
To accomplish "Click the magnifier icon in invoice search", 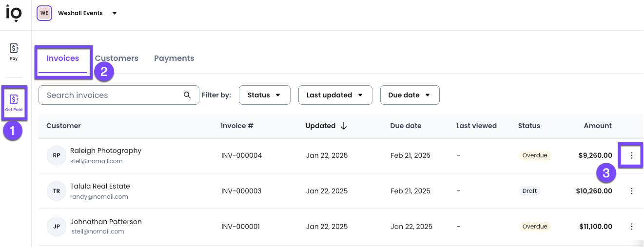I will [x=187, y=95].
